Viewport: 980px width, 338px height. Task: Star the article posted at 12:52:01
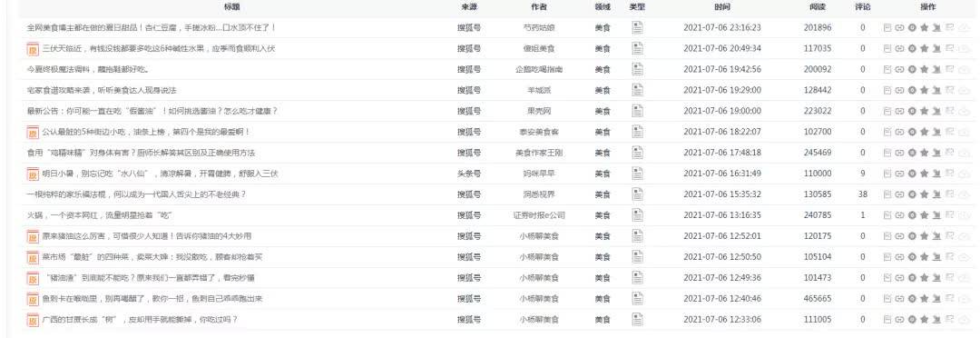(x=924, y=236)
